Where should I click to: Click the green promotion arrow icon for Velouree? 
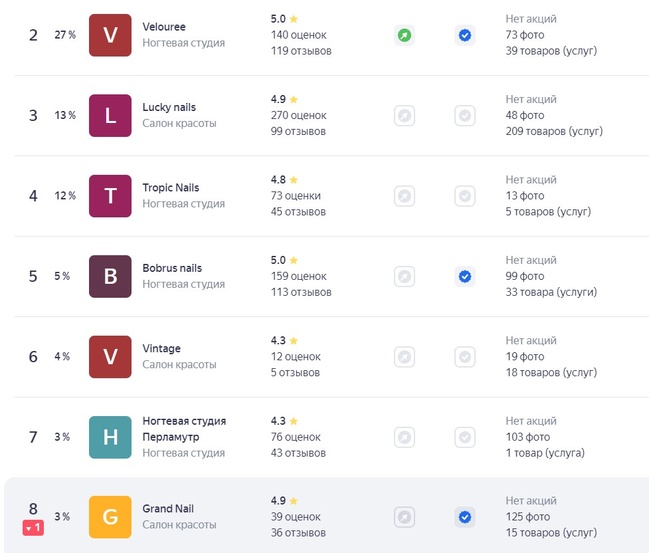point(404,35)
